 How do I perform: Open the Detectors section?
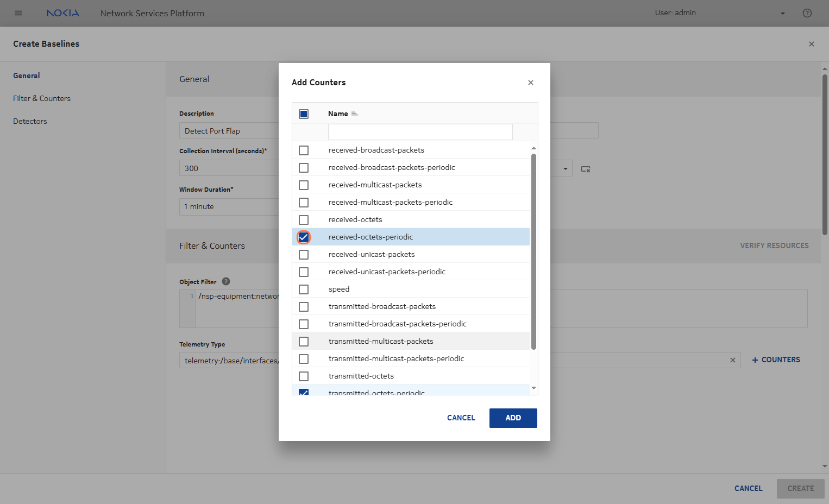pos(30,121)
